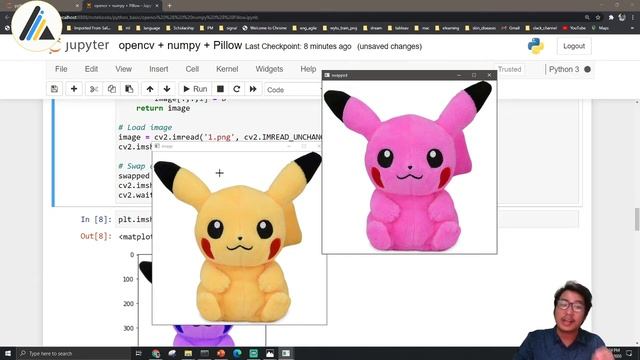Click inside the swapped image window with pink Pikachu

pyautogui.click(x=409, y=167)
